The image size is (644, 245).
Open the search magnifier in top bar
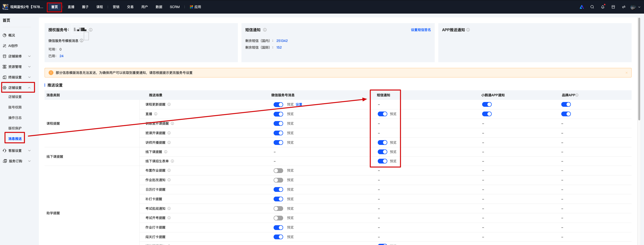pyautogui.click(x=592, y=7)
